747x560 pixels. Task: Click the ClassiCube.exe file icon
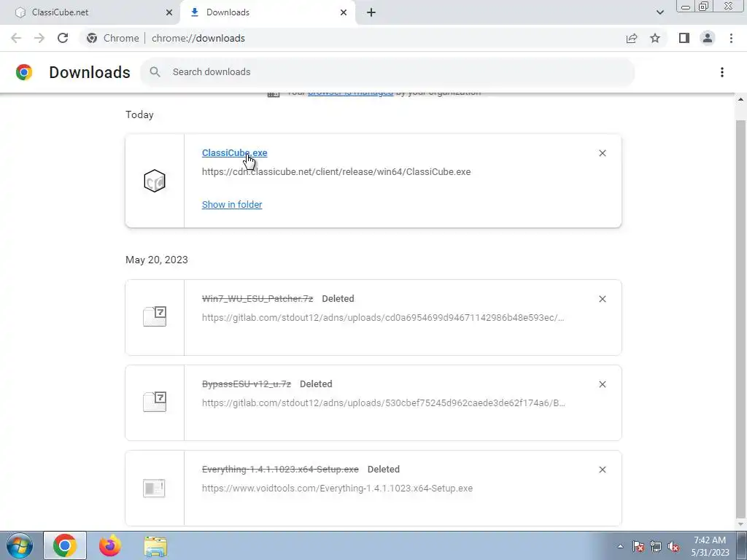point(155,181)
